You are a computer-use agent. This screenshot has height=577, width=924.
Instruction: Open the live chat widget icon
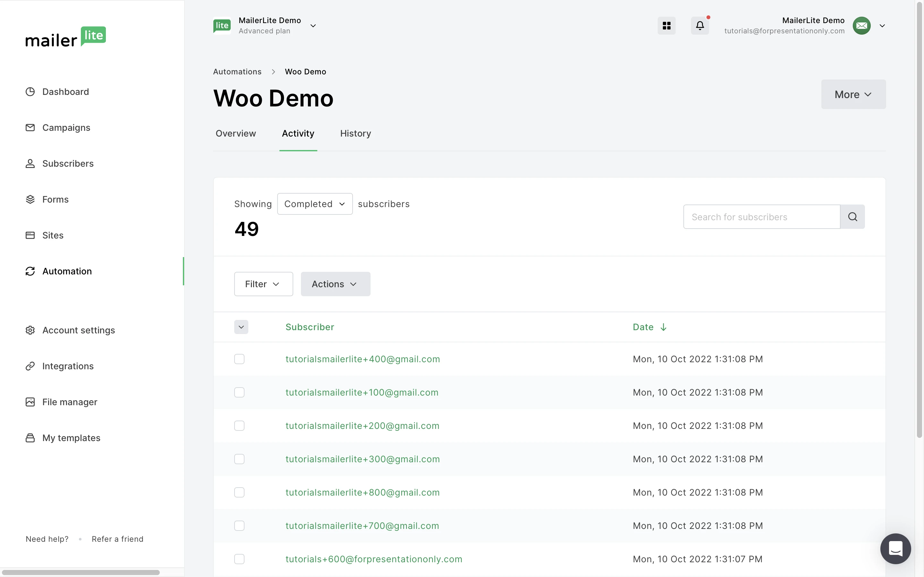(895, 548)
